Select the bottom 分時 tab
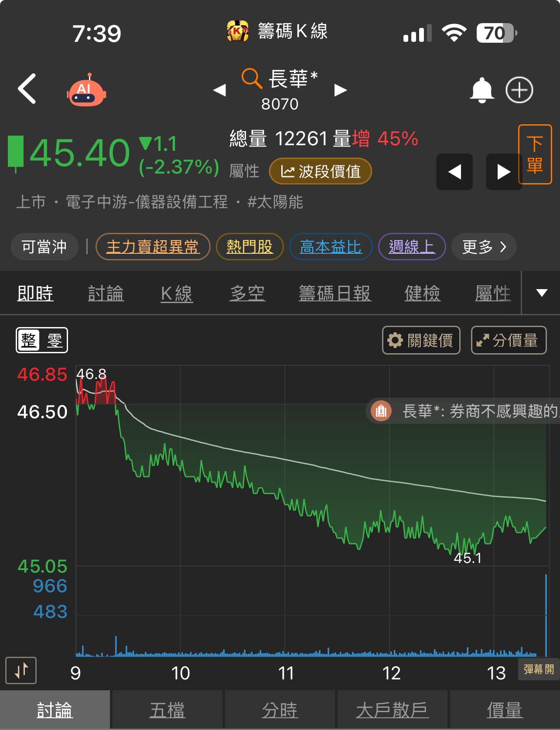The height and width of the screenshot is (730, 560). tap(280, 710)
